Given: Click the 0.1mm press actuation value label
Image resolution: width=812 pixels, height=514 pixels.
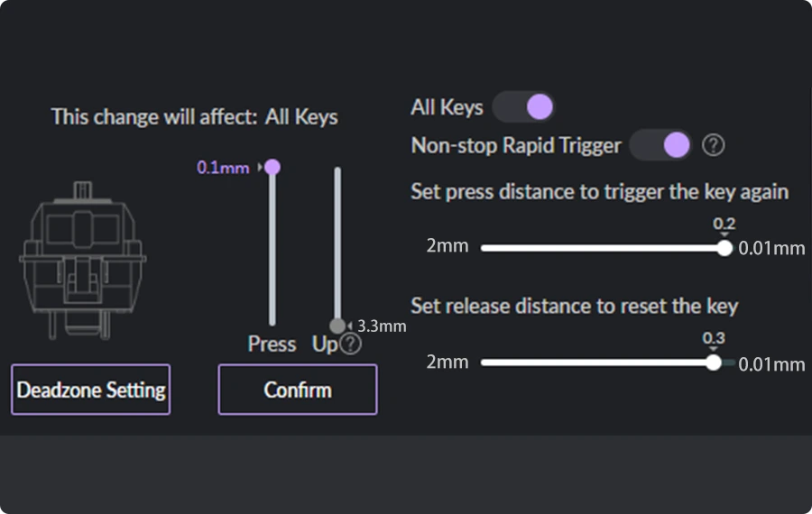Looking at the screenshot, I should coord(223,167).
